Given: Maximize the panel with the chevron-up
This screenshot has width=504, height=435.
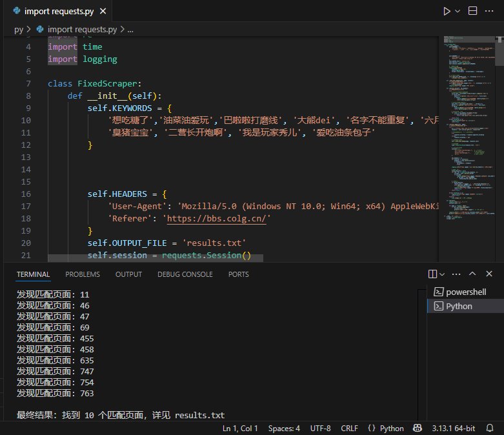Looking at the screenshot, I should pos(473,274).
